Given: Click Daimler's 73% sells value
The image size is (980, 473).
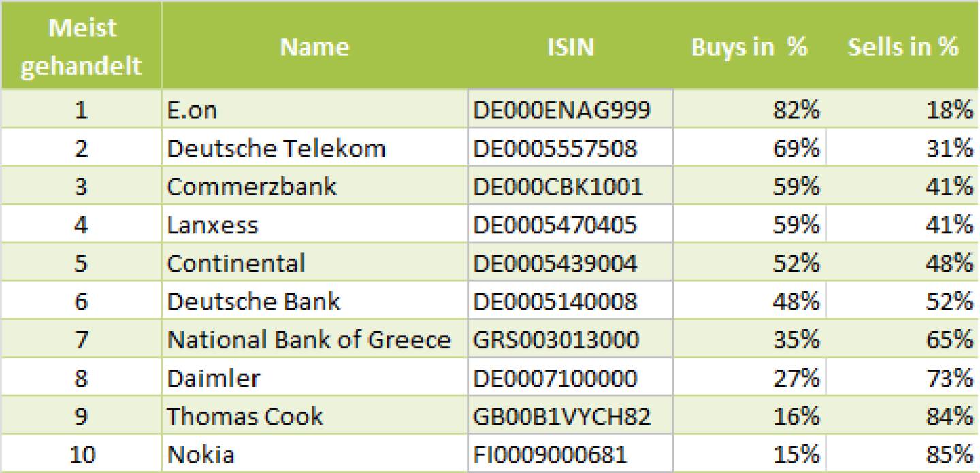Looking at the screenshot, I should click(x=903, y=376).
